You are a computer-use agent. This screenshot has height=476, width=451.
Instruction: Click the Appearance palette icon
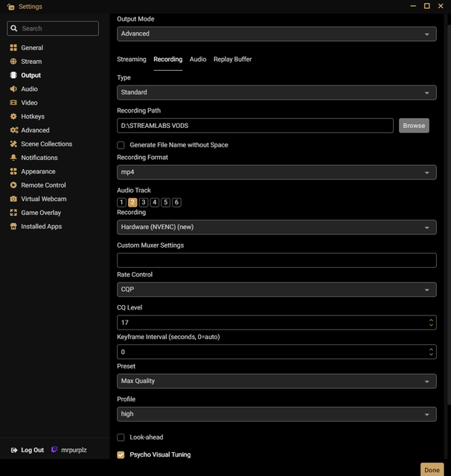point(13,171)
